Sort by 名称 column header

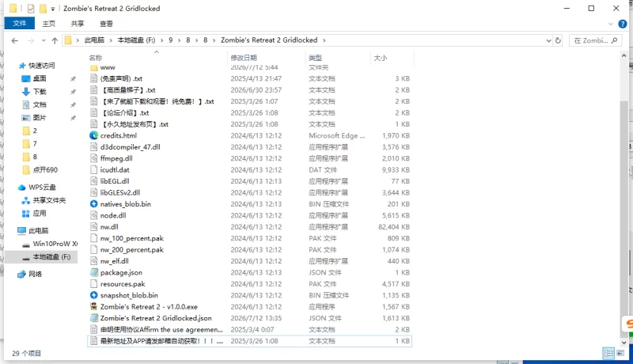point(96,58)
